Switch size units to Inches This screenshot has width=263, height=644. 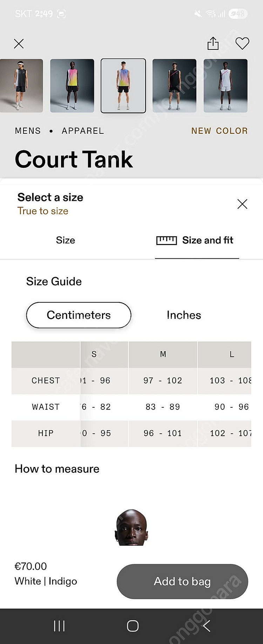point(184,315)
